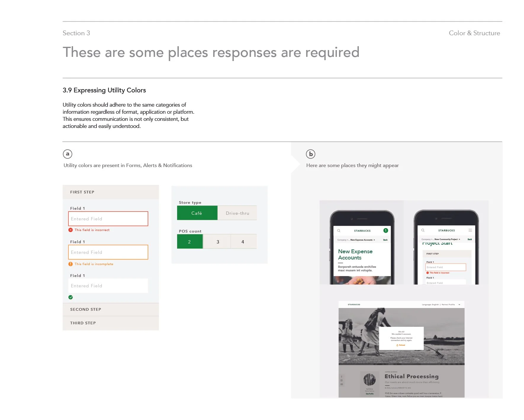Tap Back on the New Community Project phone
524x420 pixels.
pyautogui.click(x=470, y=239)
